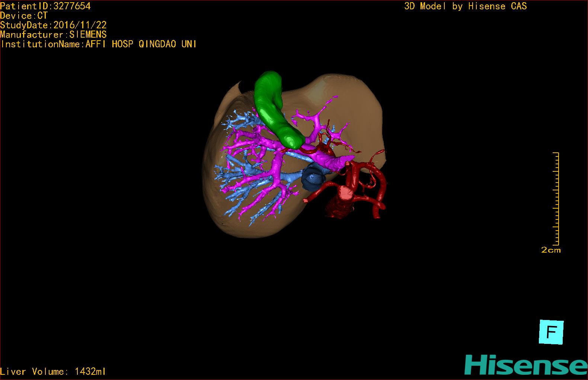This screenshot has width=588, height=380.
Task: Click the PatientID:3277654 text
Action: coord(45,6)
